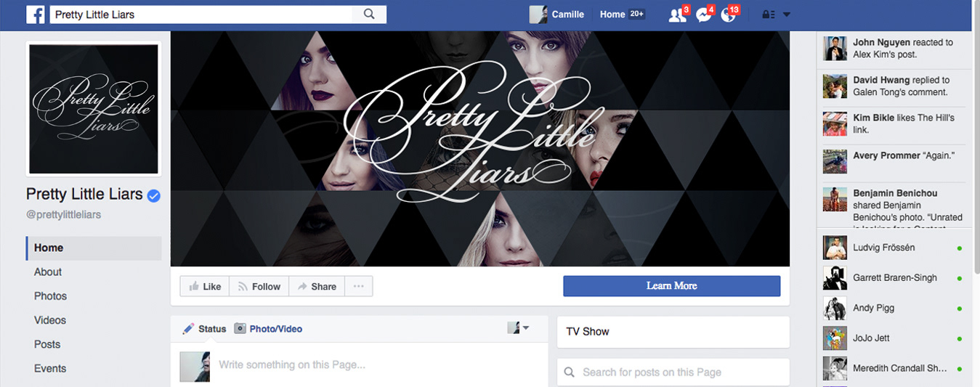The height and width of the screenshot is (387, 980).
Task: Open the privacy shortcuts lock icon
Action: (x=767, y=15)
